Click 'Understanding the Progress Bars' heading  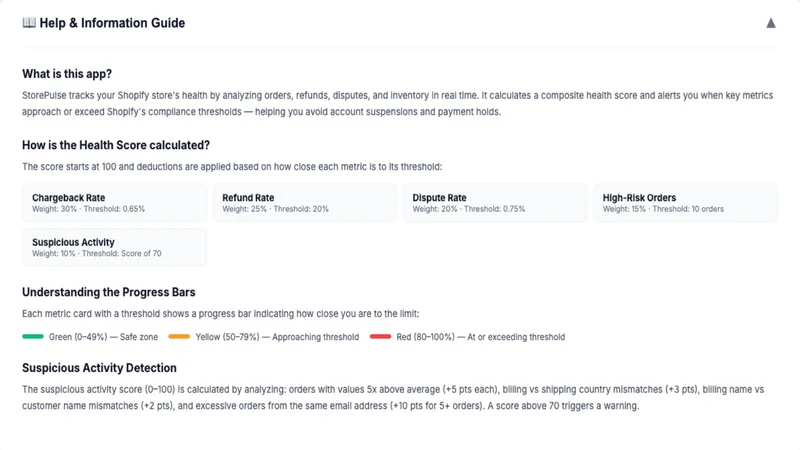coord(109,292)
